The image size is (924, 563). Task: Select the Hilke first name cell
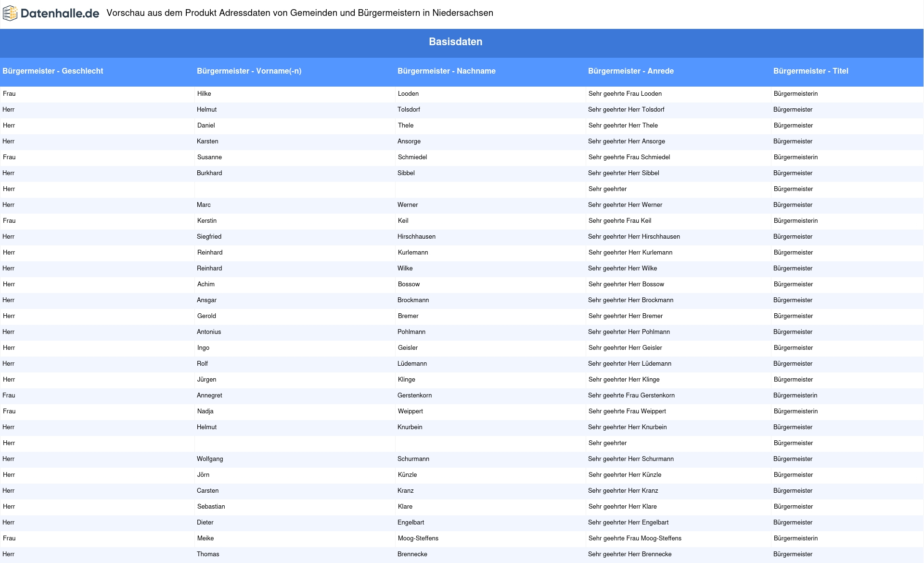click(x=204, y=94)
